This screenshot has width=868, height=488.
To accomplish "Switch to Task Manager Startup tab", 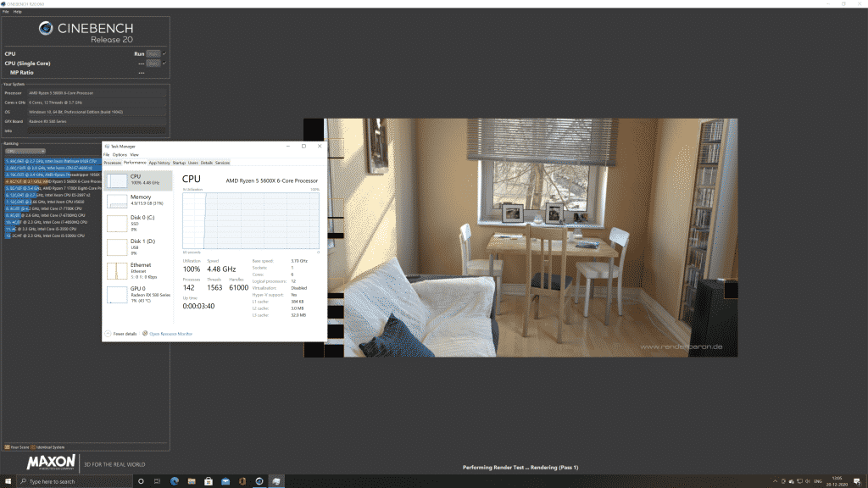I will click(179, 163).
